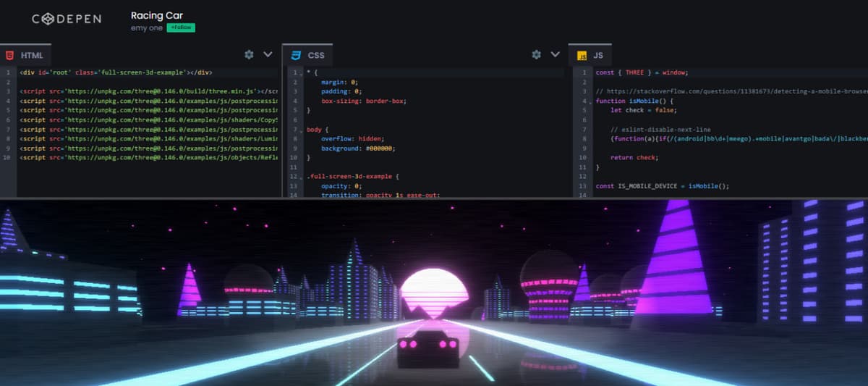Click the '(function(a){if' regex line in JS
Image resolution: width=868 pixels, height=386 pixels.
tap(739, 139)
